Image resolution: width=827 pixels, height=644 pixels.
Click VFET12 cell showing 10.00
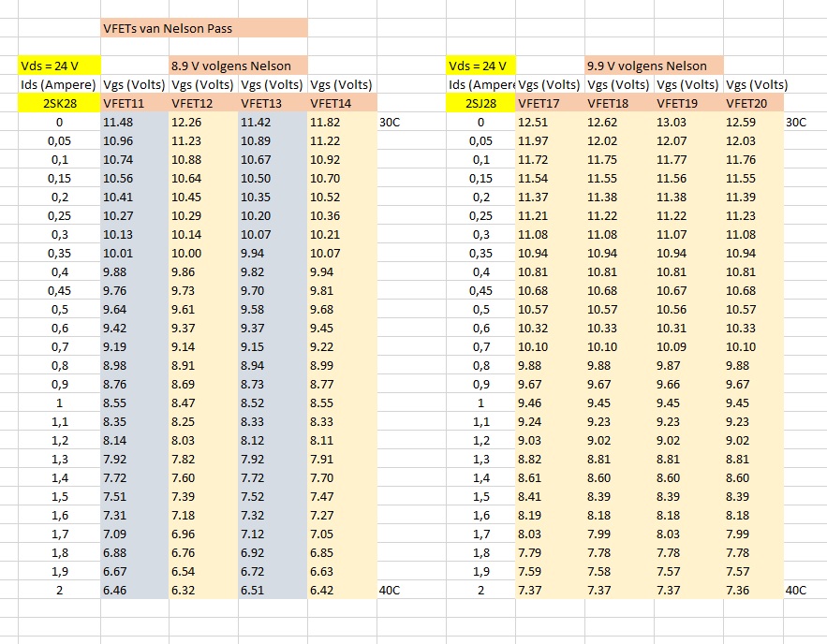click(x=203, y=253)
